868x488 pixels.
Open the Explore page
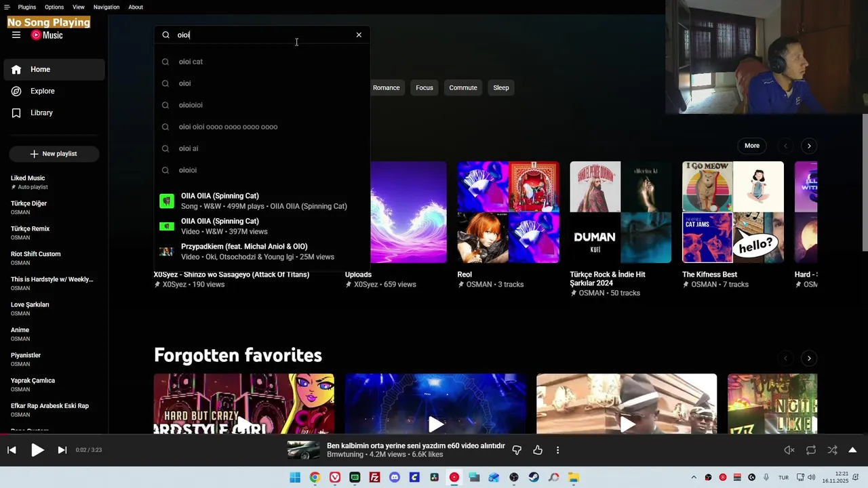tap(54, 91)
